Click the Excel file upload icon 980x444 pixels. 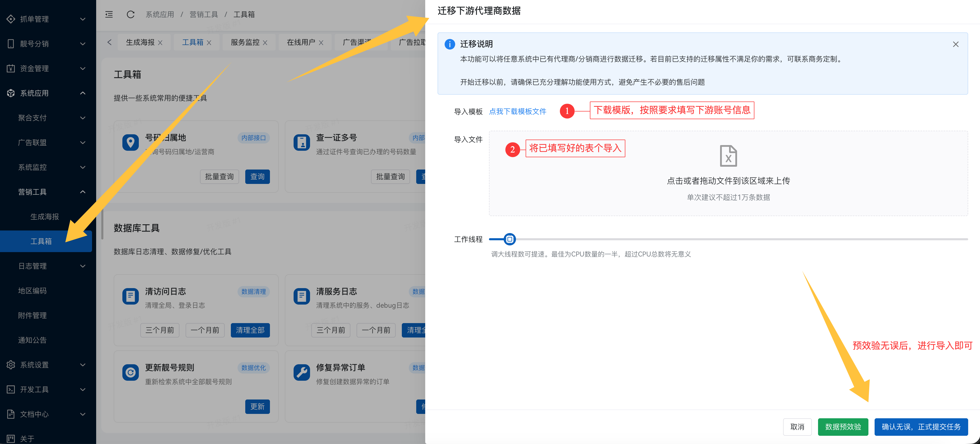point(728,156)
